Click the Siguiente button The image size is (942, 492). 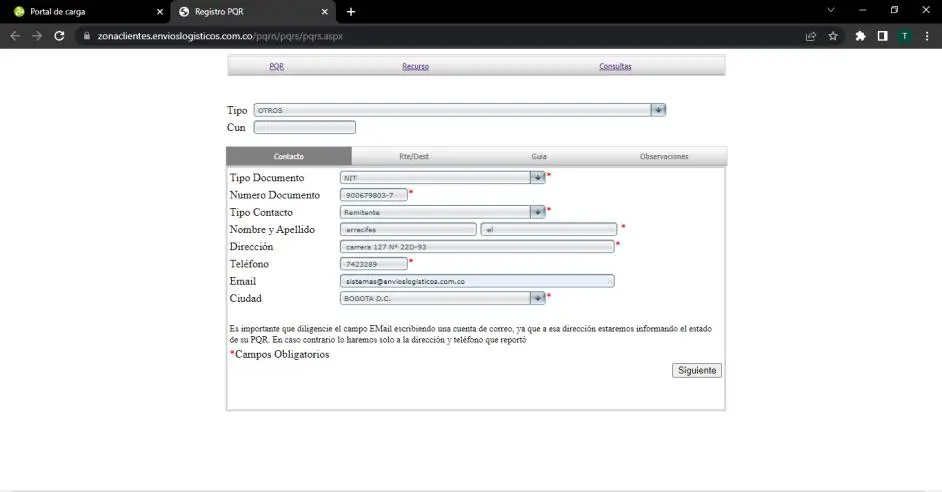697,371
